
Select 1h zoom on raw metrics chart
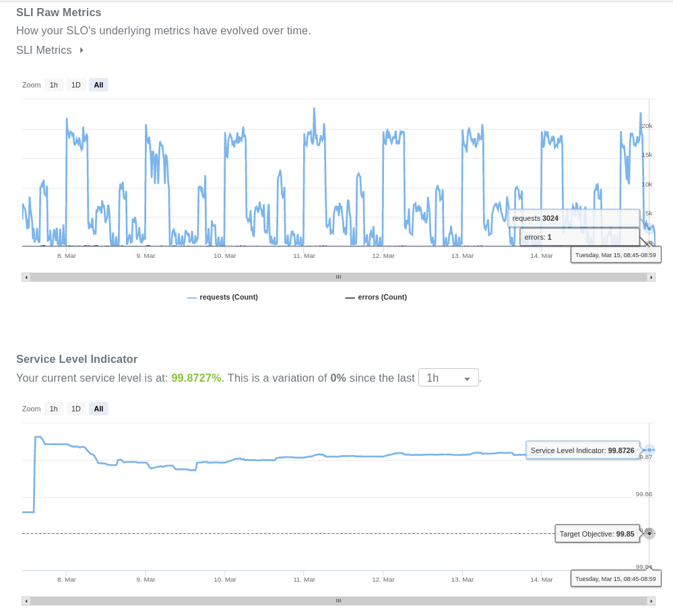tap(54, 85)
